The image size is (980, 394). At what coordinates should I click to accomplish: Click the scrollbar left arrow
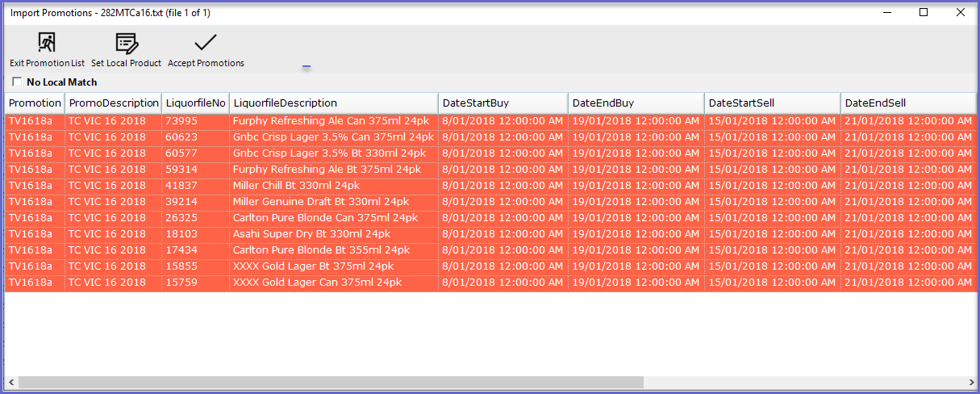click(11, 382)
